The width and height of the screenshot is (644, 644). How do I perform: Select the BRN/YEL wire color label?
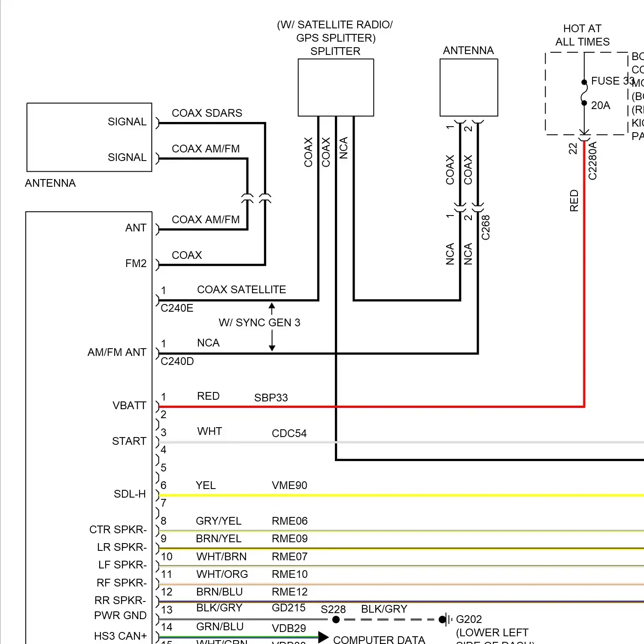point(219,538)
